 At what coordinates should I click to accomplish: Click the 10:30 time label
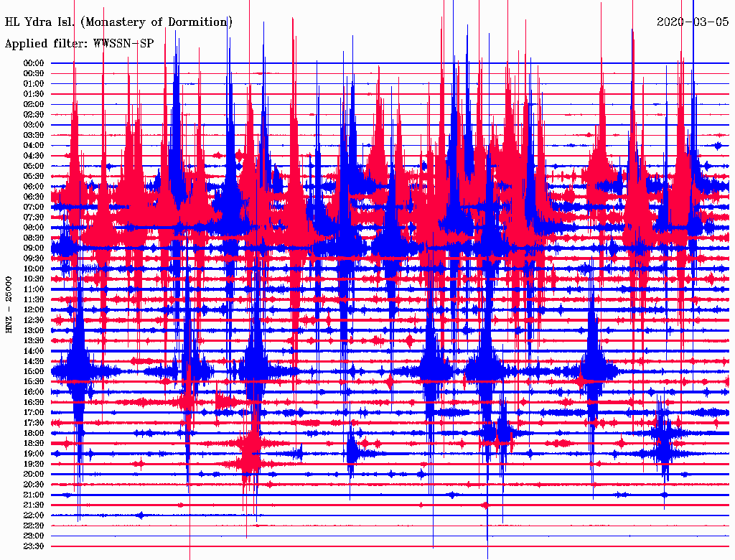tap(34, 279)
